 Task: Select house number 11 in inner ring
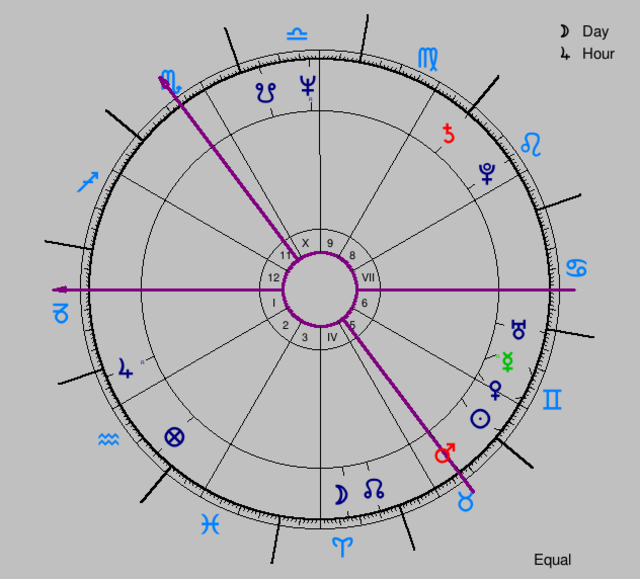[285, 255]
